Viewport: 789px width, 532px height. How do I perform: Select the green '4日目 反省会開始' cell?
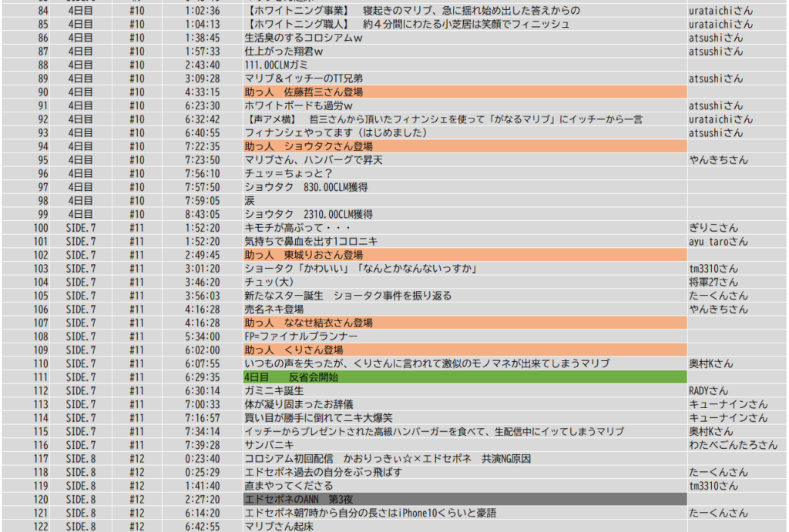[464, 377]
